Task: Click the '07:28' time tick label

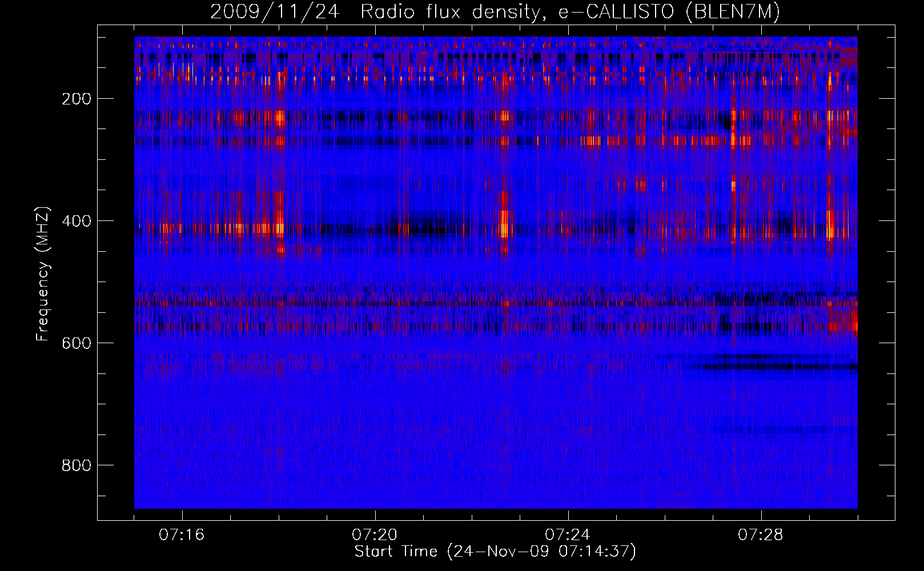Action: click(x=761, y=535)
